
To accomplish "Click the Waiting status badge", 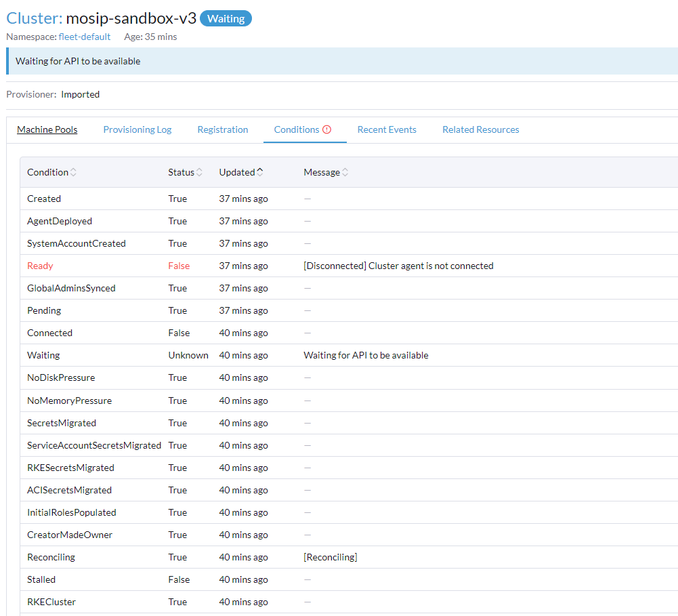I will tap(226, 19).
